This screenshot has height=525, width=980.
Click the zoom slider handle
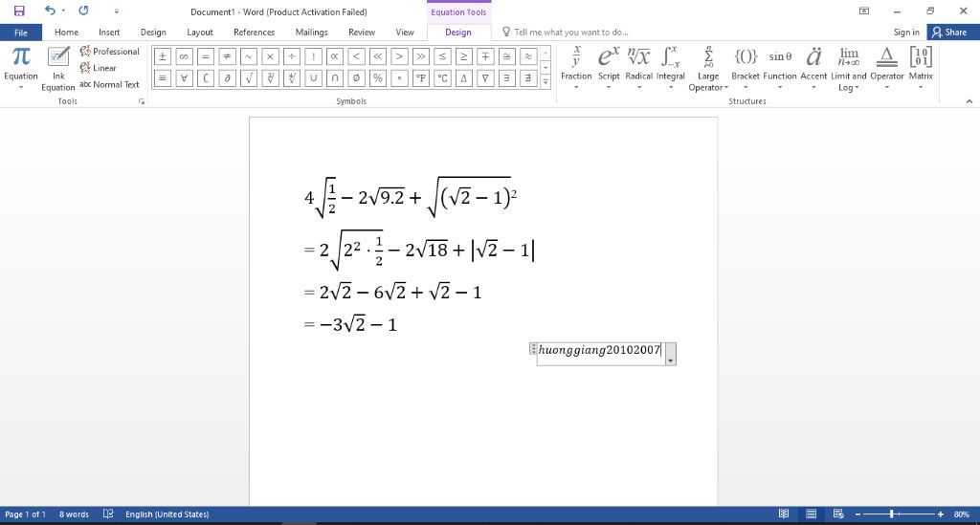(891, 514)
